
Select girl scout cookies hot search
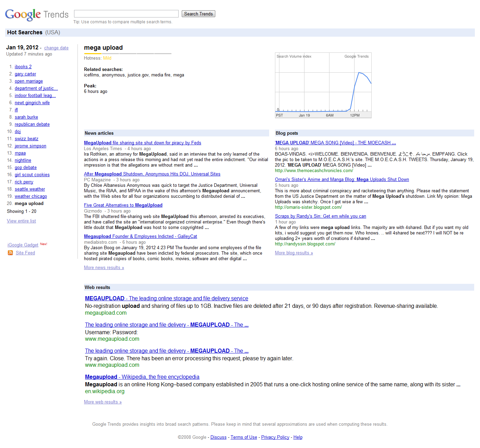coord(32,175)
